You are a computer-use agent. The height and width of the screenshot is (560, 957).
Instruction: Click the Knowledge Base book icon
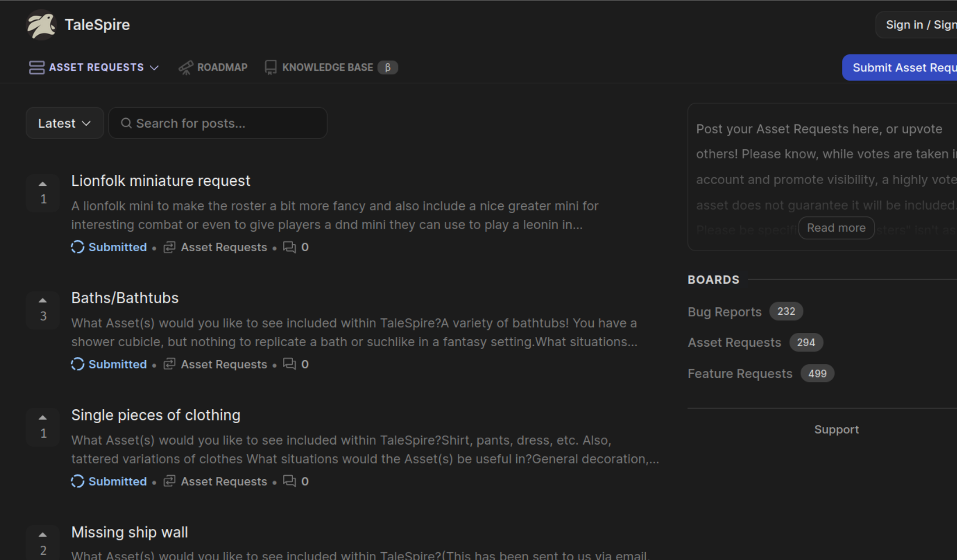click(x=270, y=68)
